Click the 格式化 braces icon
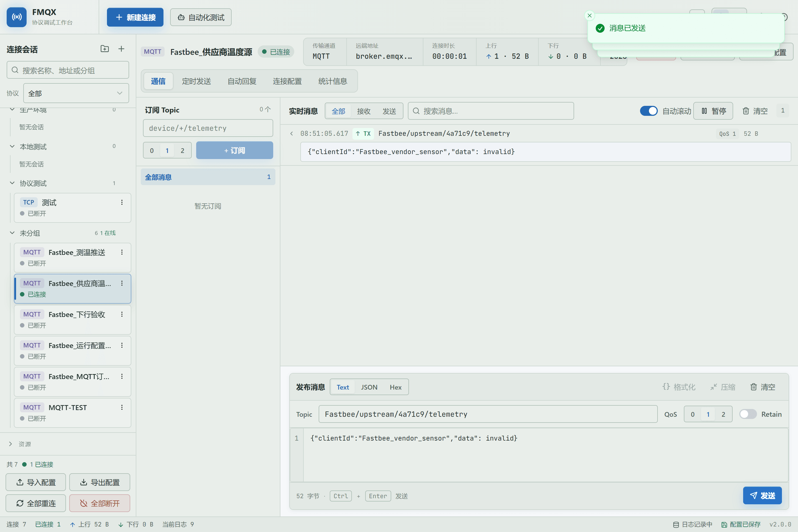This screenshot has height=532, width=798. 666,387
